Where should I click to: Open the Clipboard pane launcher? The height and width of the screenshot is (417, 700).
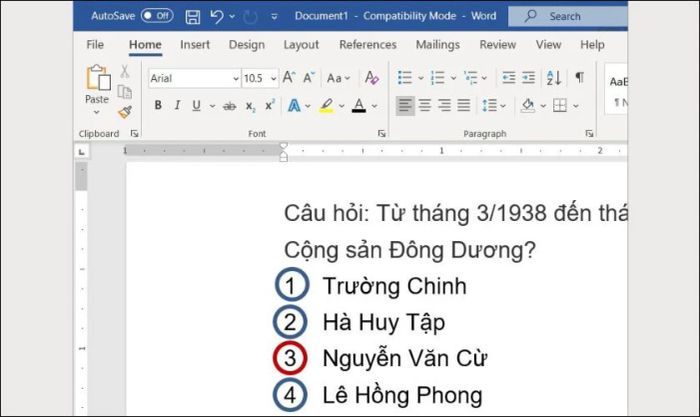point(134,133)
